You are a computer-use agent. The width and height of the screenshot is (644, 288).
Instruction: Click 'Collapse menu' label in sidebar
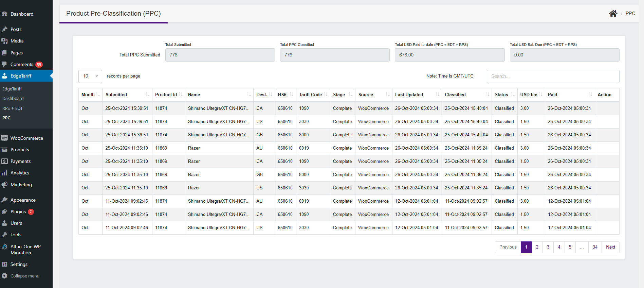pyautogui.click(x=25, y=276)
